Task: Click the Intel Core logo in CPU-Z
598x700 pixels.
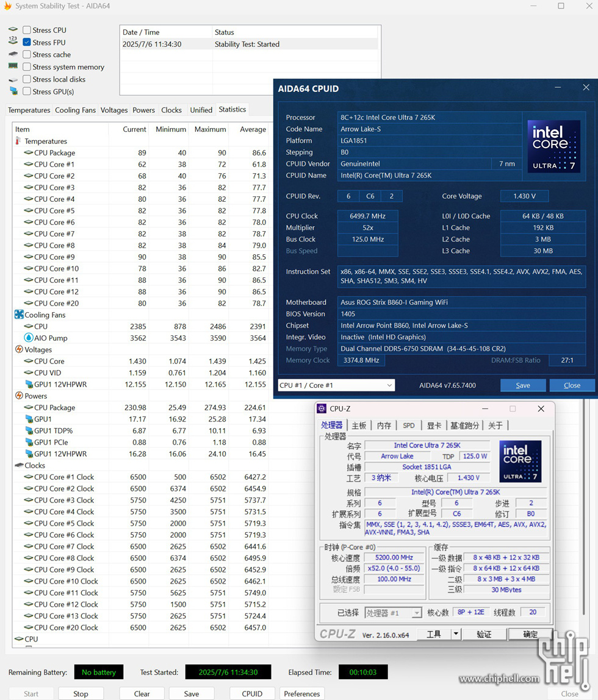Action: (521, 461)
